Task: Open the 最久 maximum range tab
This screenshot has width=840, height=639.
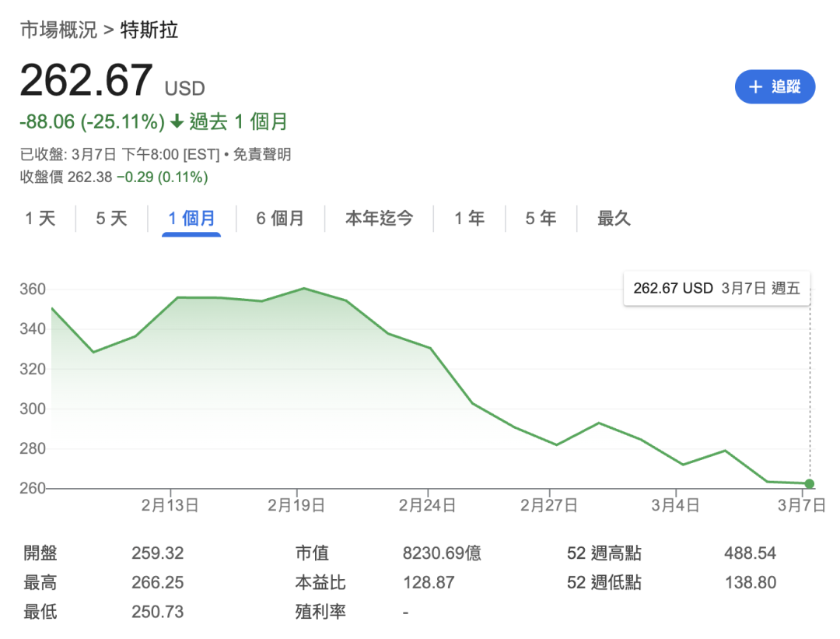Action: click(x=614, y=219)
